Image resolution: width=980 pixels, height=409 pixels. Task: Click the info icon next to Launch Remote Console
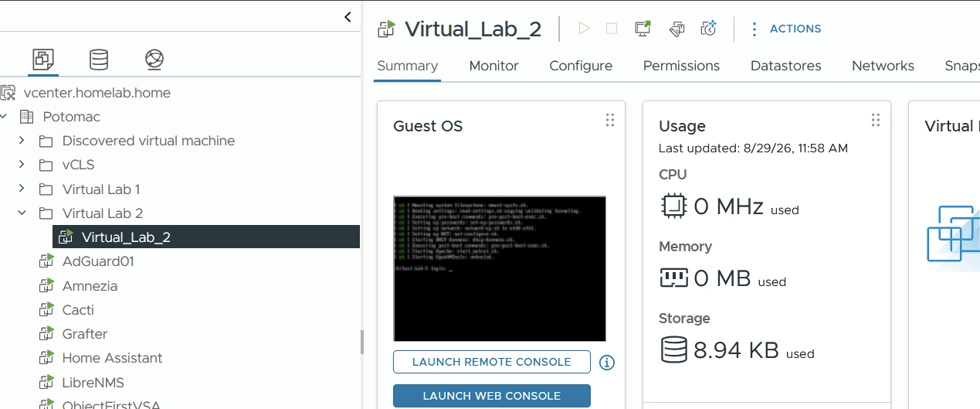tap(607, 362)
